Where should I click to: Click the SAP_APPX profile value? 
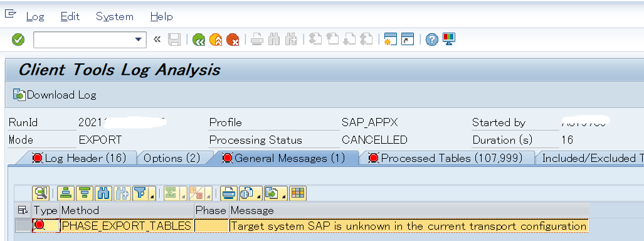[x=369, y=122]
